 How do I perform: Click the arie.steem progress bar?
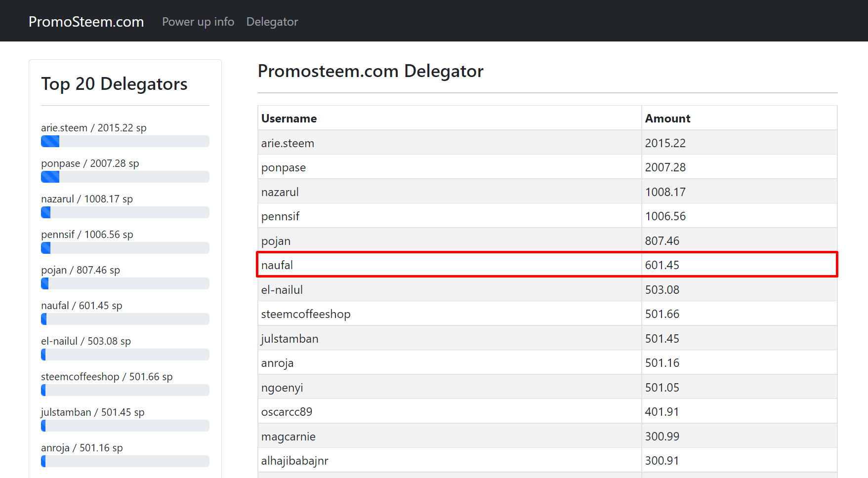point(125,141)
